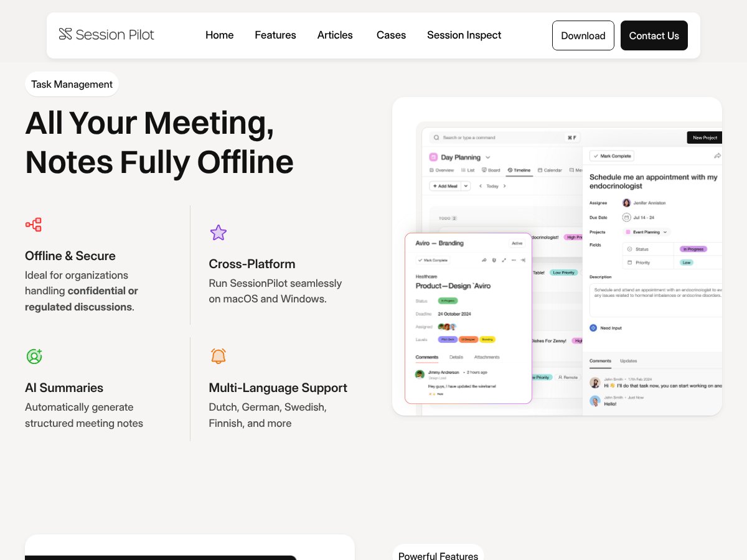This screenshot has width=747, height=560.
Task: Click the purple In Progress status tag
Action: tap(693, 249)
